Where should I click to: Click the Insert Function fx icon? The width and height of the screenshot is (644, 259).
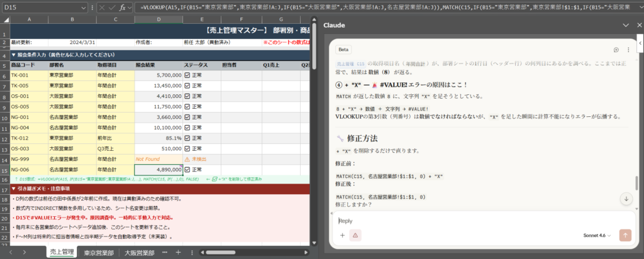123,8
